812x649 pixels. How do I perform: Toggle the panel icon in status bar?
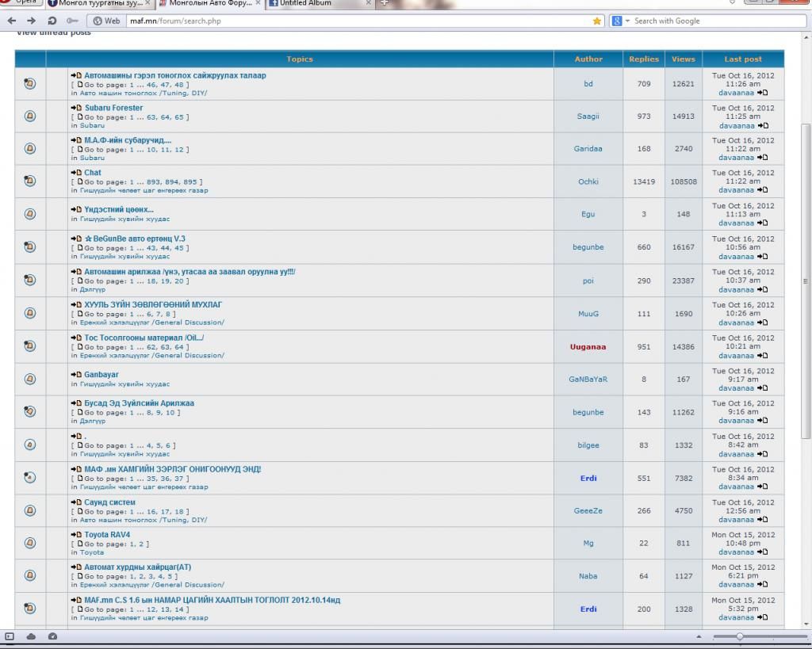[x=10, y=636]
